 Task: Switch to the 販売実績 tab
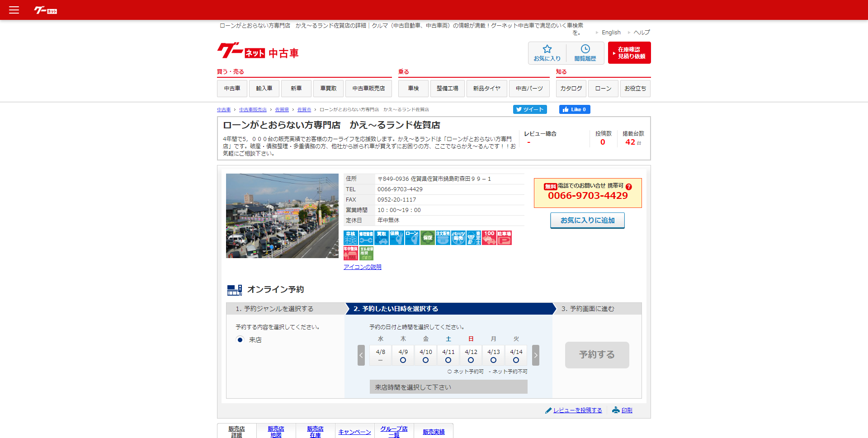434,432
